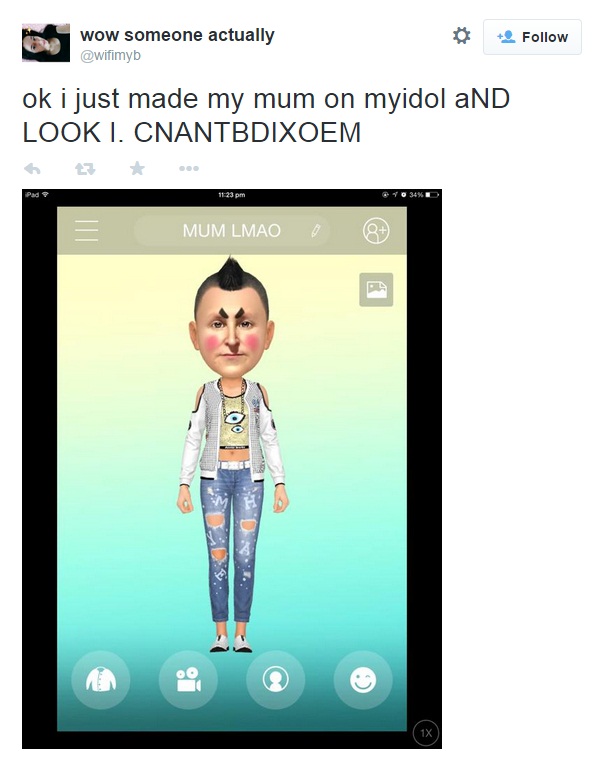Open the clothing jacket wardrobe button
This screenshot has width=598, height=762.
[101, 679]
